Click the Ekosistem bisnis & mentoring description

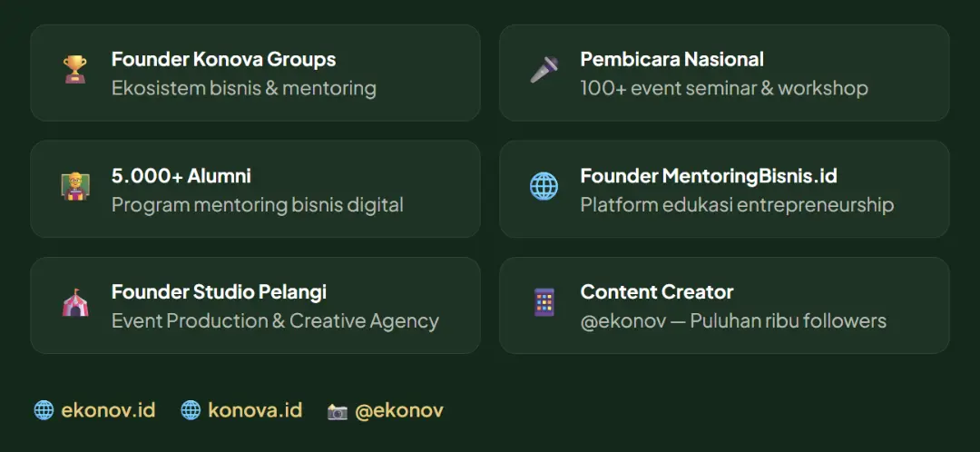point(244,88)
